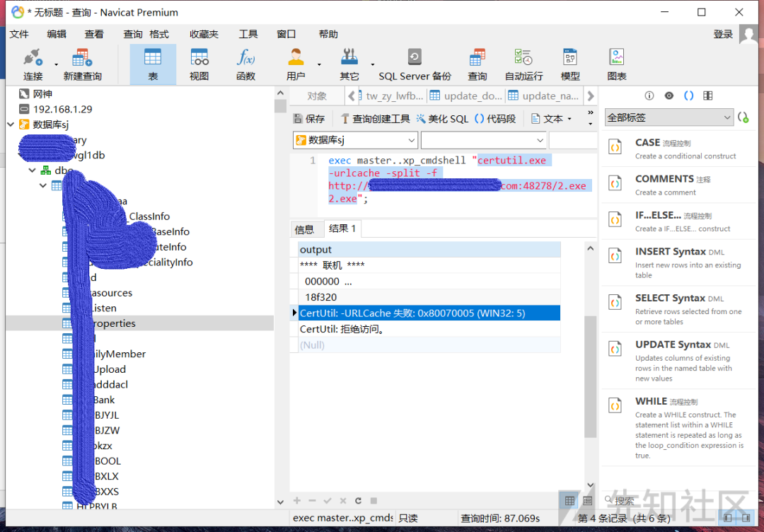The image size is (764, 532).
Task: Open the 工具 menu
Action: (x=248, y=34)
